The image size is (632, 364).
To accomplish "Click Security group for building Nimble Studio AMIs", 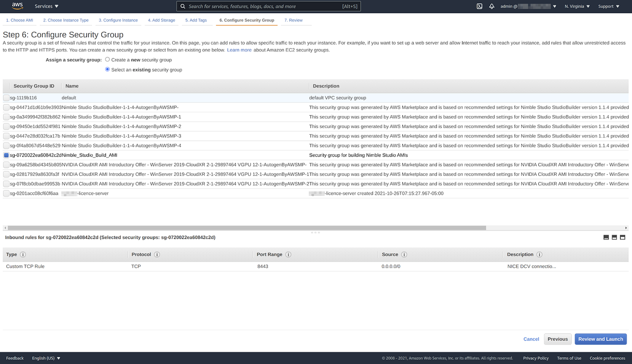I will (x=358, y=155).
